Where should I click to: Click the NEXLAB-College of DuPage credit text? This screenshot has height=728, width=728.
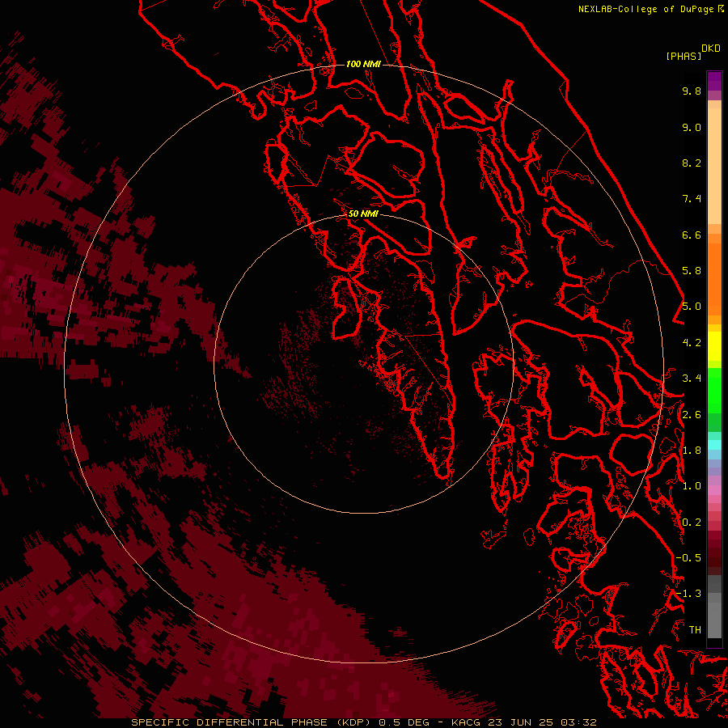645,9
